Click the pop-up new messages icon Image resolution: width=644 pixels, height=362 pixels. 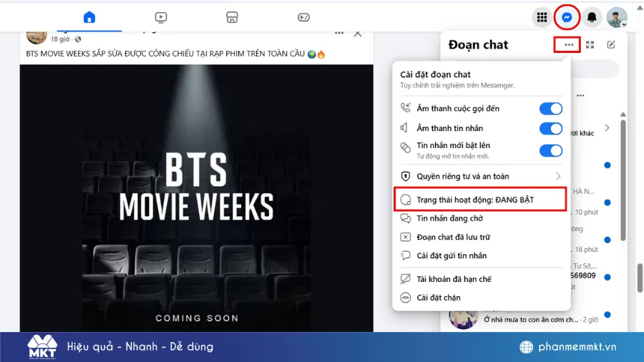[406, 148]
